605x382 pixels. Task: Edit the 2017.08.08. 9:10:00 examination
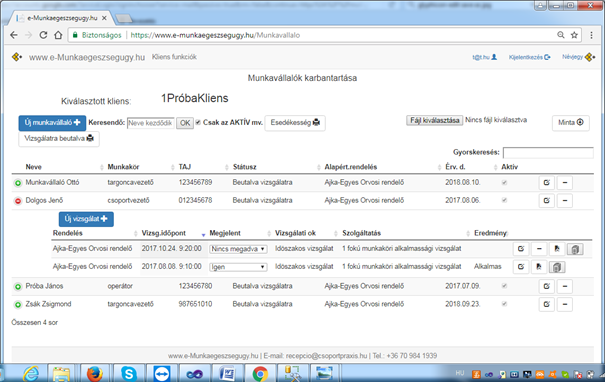click(x=521, y=267)
